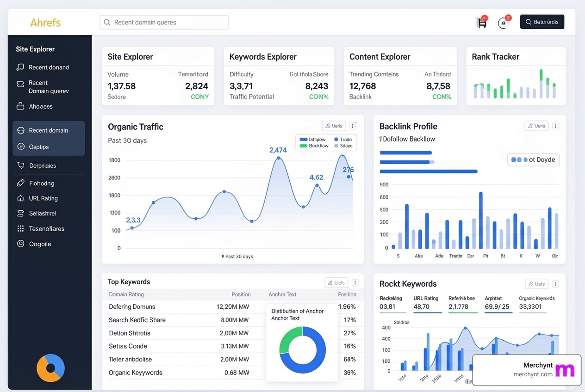Open the Fiohodng link icon in sidebar
The width and height of the screenshot is (585, 392).
point(20,183)
